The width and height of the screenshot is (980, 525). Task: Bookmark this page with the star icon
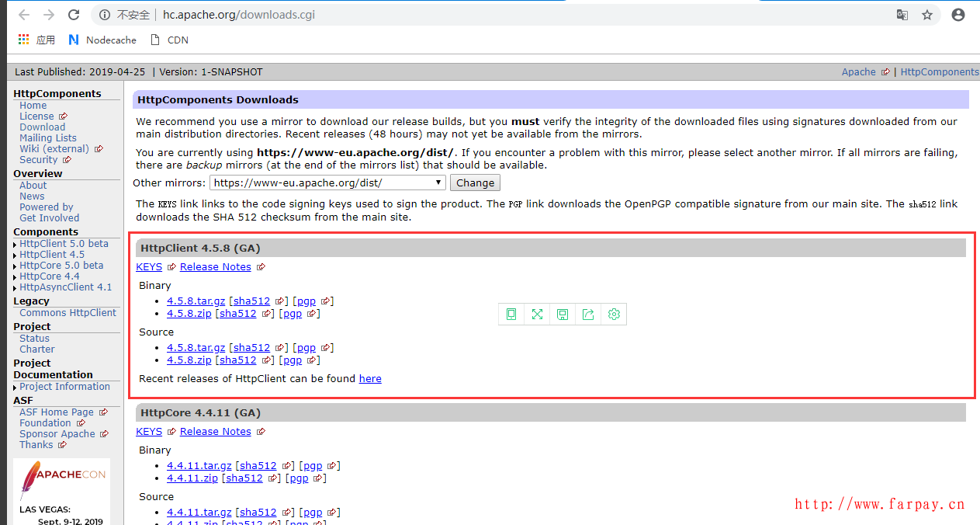pyautogui.click(x=927, y=15)
